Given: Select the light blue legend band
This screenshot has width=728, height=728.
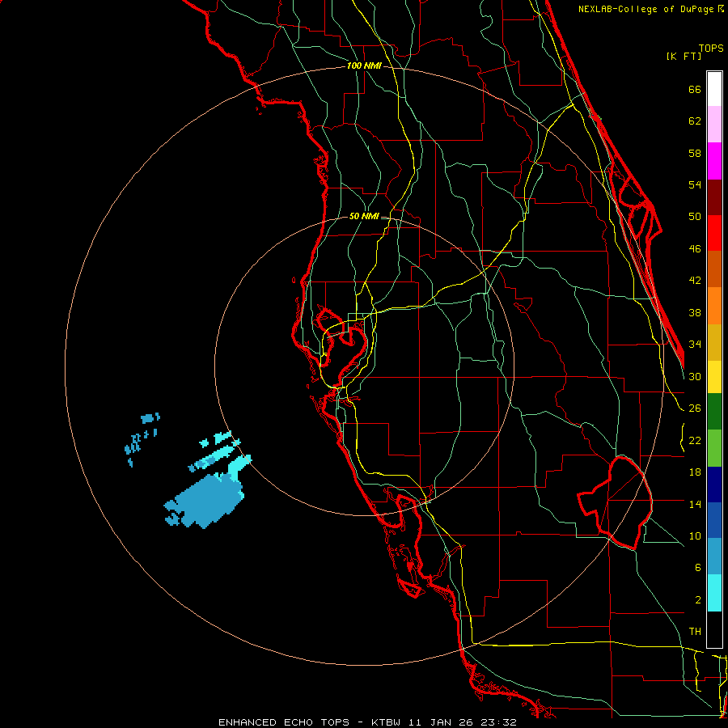Looking at the screenshot, I should click(714, 557).
